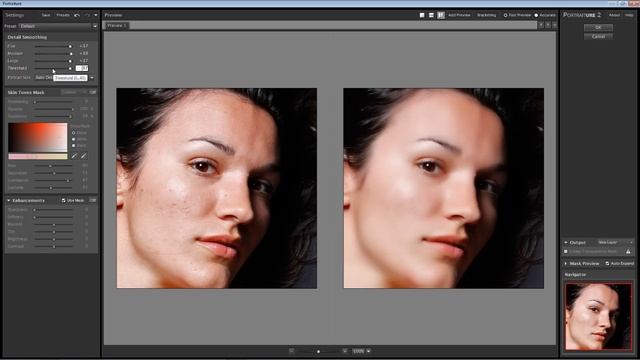Open the Portrait Size dropdown arrow
This screenshot has height=360, width=640.
click(x=92, y=78)
